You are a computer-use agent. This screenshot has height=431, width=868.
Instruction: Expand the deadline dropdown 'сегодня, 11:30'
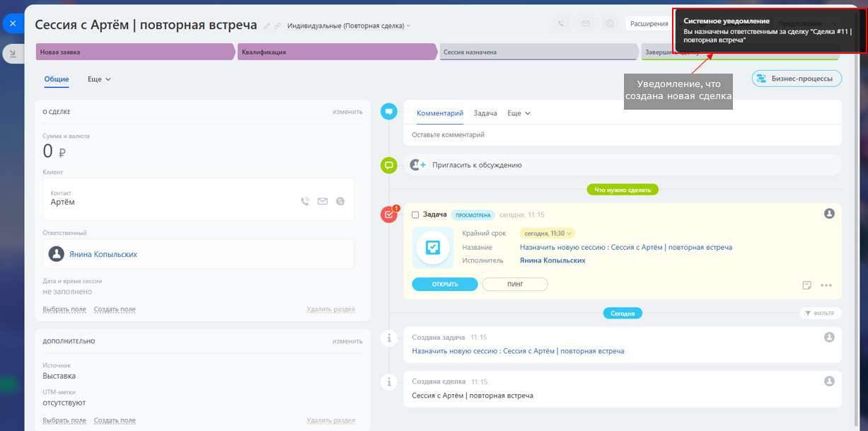pyautogui.click(x=547, y=233)
